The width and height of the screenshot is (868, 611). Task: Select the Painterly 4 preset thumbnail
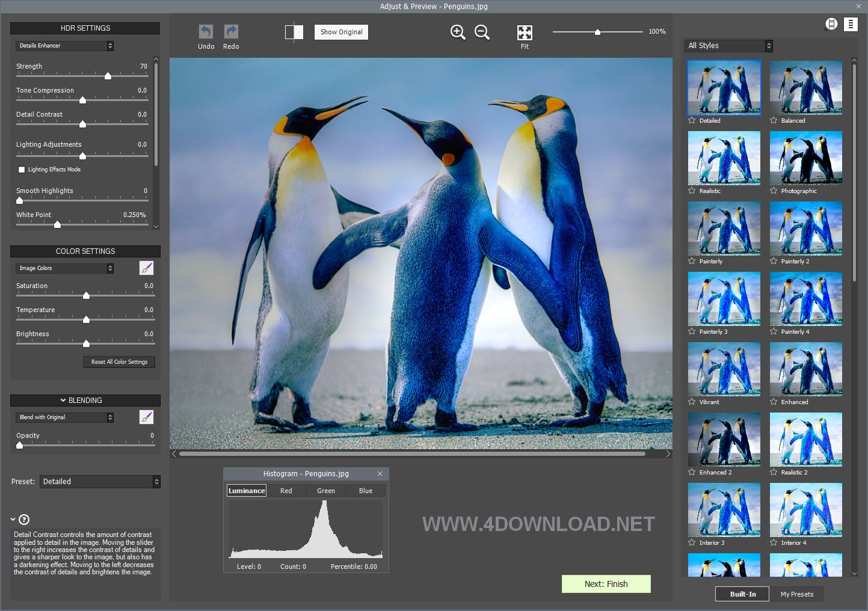pyautogui.click(x=806, y=299)
